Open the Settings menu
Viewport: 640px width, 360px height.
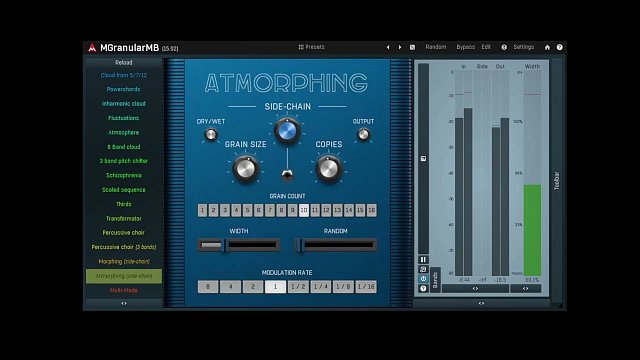[x=523, y=47]
